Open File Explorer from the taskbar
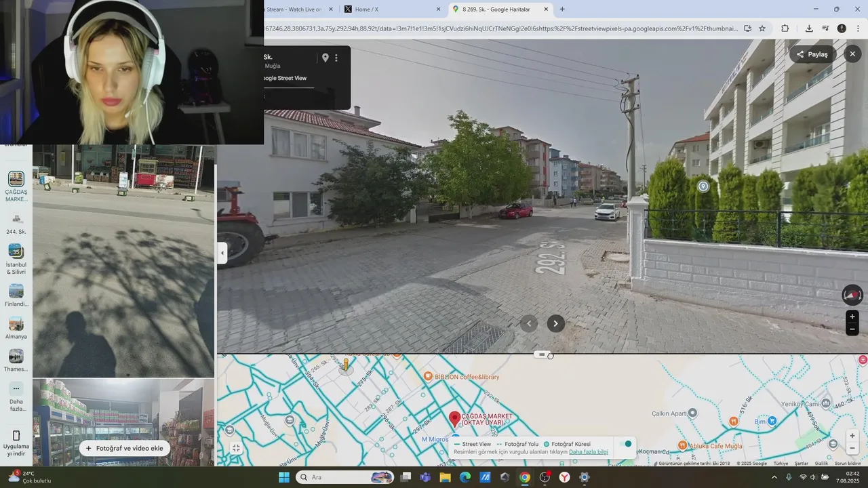This screenshot has width=868, height=488. click(x=446, y=477)
